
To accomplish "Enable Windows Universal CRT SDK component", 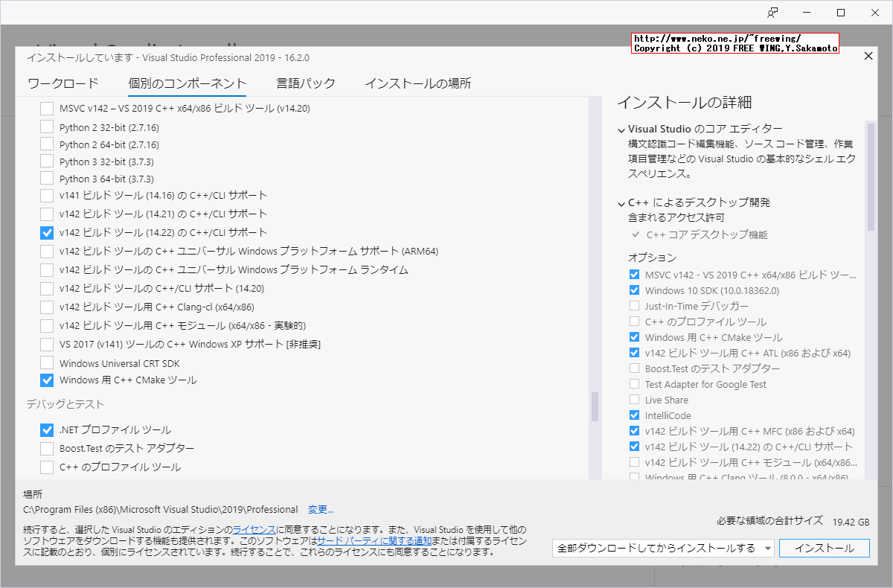I will [x=46, y=362].
